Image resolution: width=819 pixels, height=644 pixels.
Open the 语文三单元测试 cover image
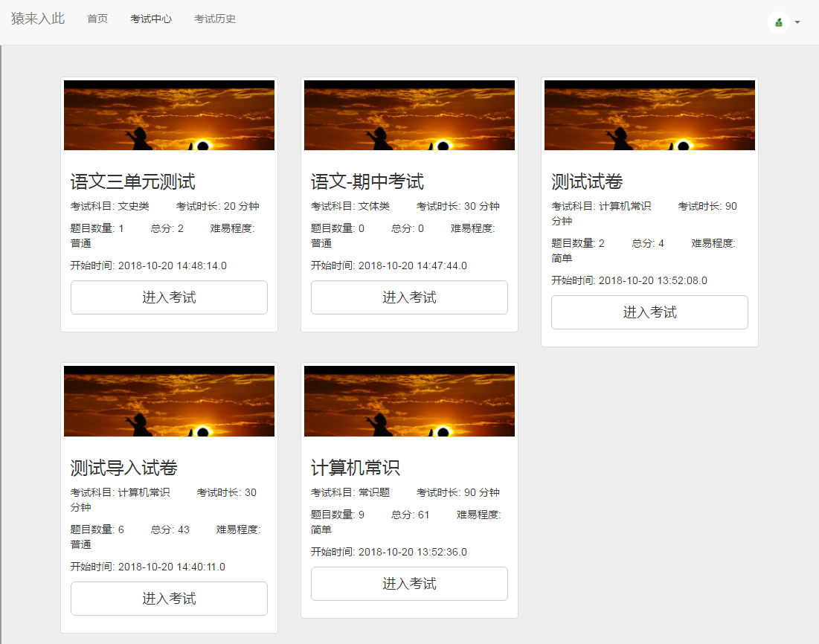(x=169, y=115)
